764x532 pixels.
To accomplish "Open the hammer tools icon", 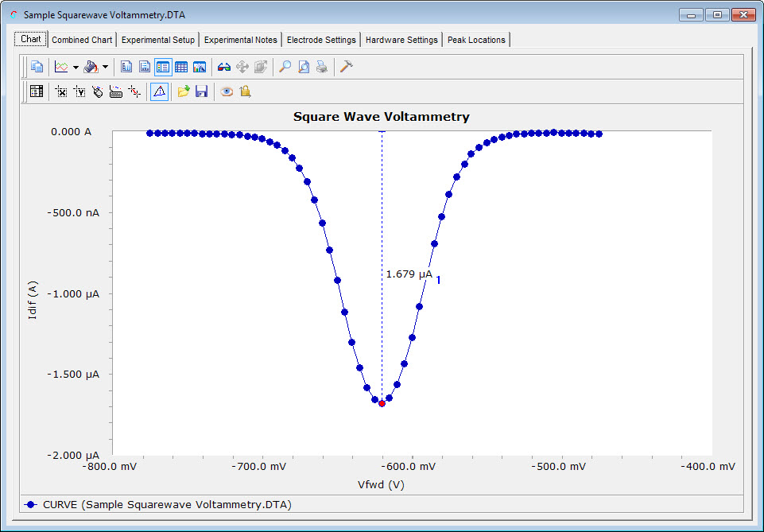I will pyautogui.click(x=346, y=66).
